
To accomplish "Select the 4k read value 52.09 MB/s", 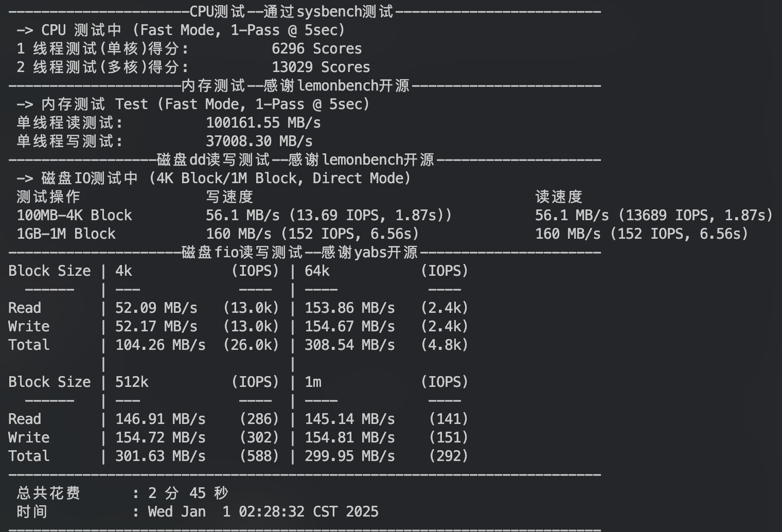I will point(156,308).
